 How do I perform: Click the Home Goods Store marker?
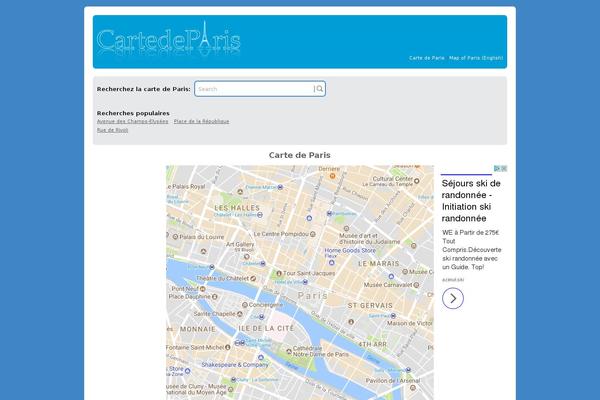pos(332,263)
